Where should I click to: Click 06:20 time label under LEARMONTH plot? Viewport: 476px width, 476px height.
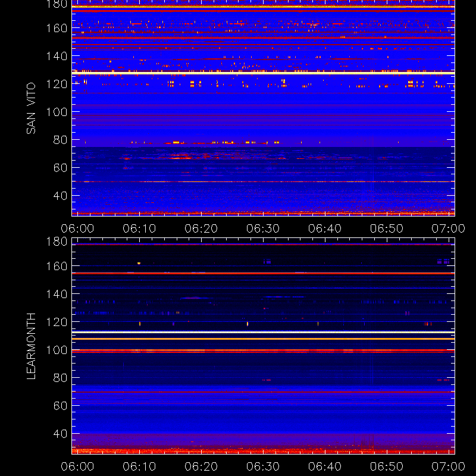(201, 466)
